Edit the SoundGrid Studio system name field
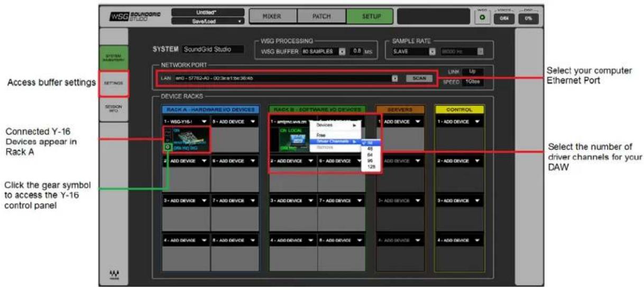Image resolution: width=644 pixels, height=287 pixels. point(214,50)
